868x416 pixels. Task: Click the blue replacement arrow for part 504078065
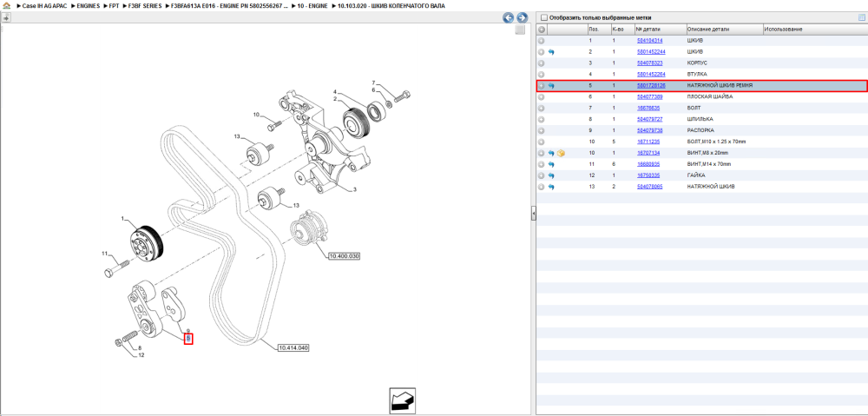(551, 188)
